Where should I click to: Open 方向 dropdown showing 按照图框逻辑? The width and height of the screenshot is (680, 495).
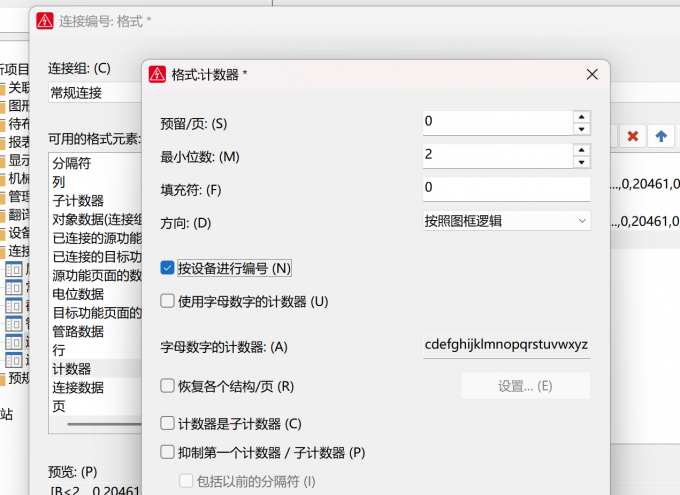click(507, 221)
